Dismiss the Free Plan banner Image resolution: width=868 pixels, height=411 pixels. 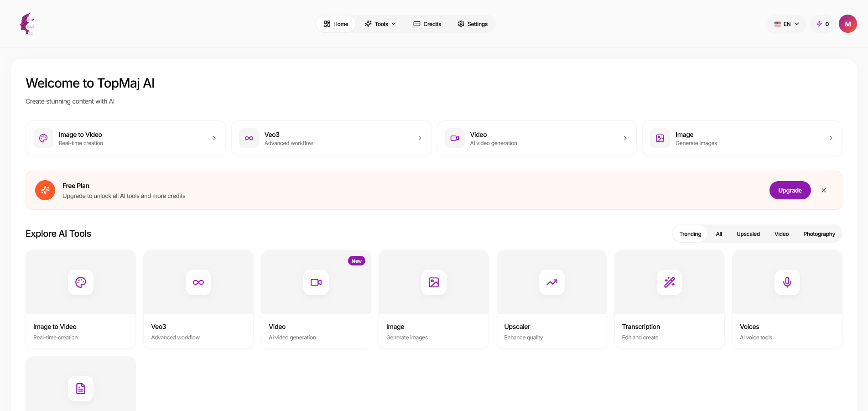(823, 190)
